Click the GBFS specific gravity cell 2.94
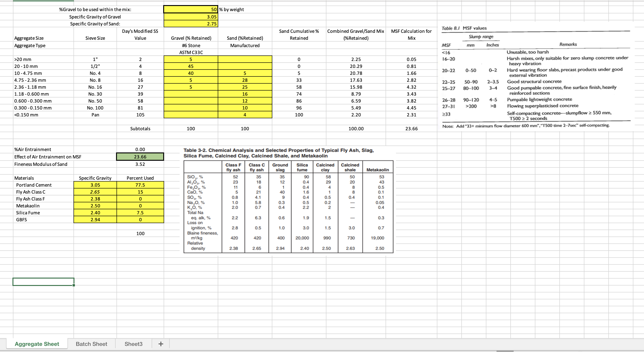Screen dimensions: 644x352 pyautogui.click(x=95, y=220)
